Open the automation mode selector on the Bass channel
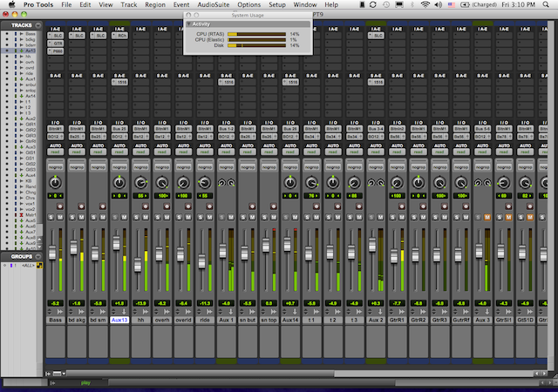Viewport: 558px width, 392px height. [x=56, y=152]
